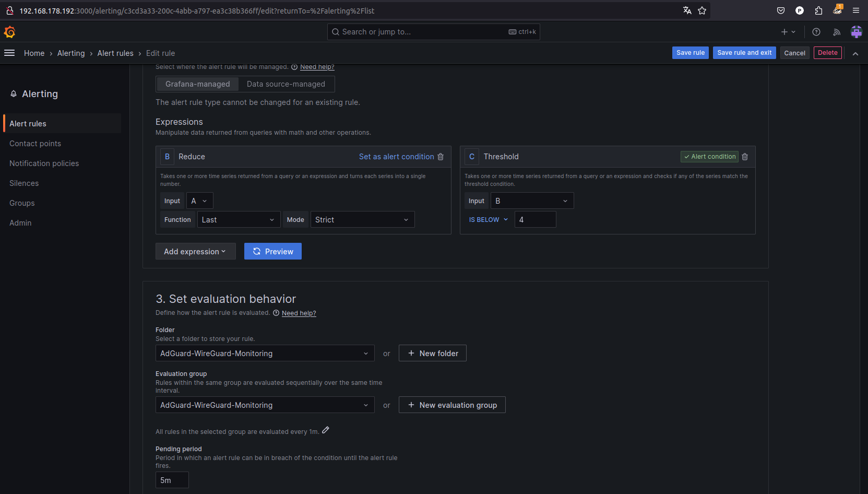Delete the Reduce expression via trash icon
Screen dimensions: 868x494
441,157
